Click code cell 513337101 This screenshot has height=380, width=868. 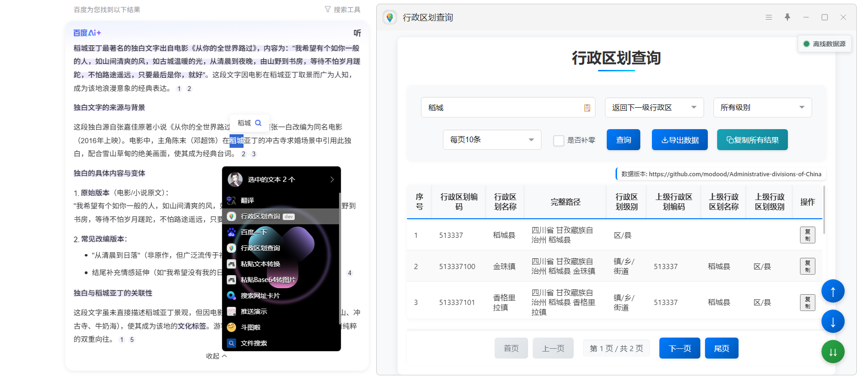coord(457,303)
